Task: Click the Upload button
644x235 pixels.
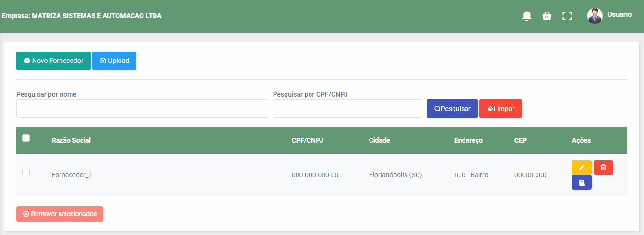Action: point(114,61)
